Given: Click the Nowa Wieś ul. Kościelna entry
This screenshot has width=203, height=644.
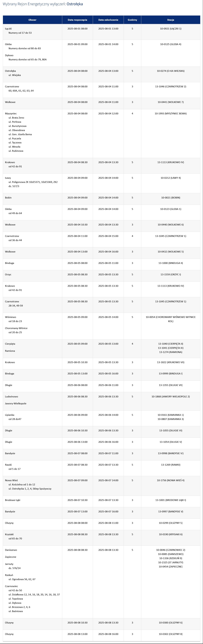Looking at the screenshot, I should coord(22,484).
